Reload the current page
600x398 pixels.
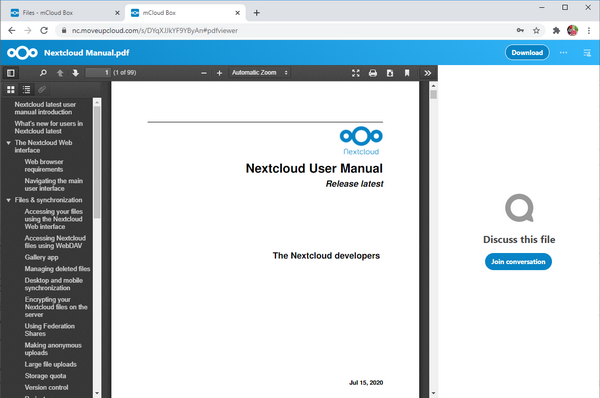coord(44,31)
